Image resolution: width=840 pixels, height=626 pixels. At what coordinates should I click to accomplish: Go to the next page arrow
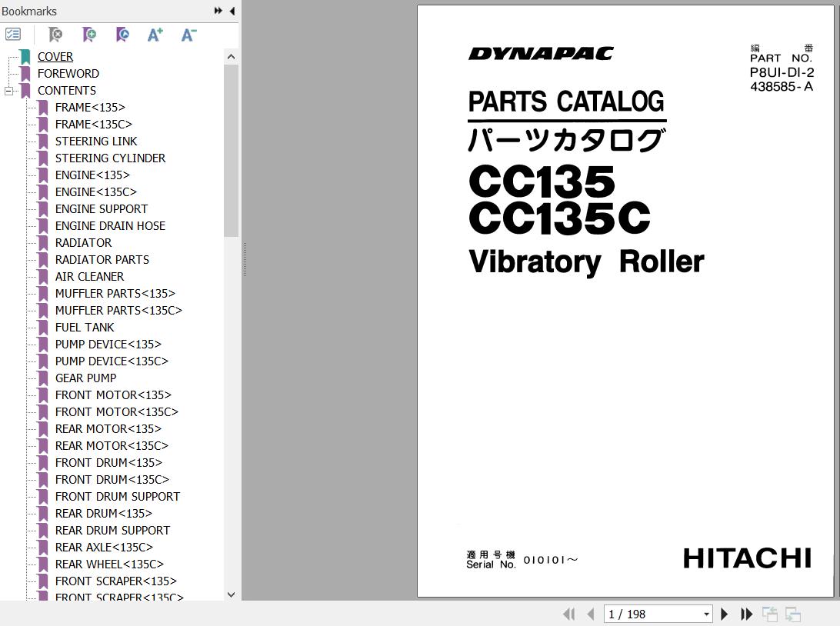click(724, 614)
